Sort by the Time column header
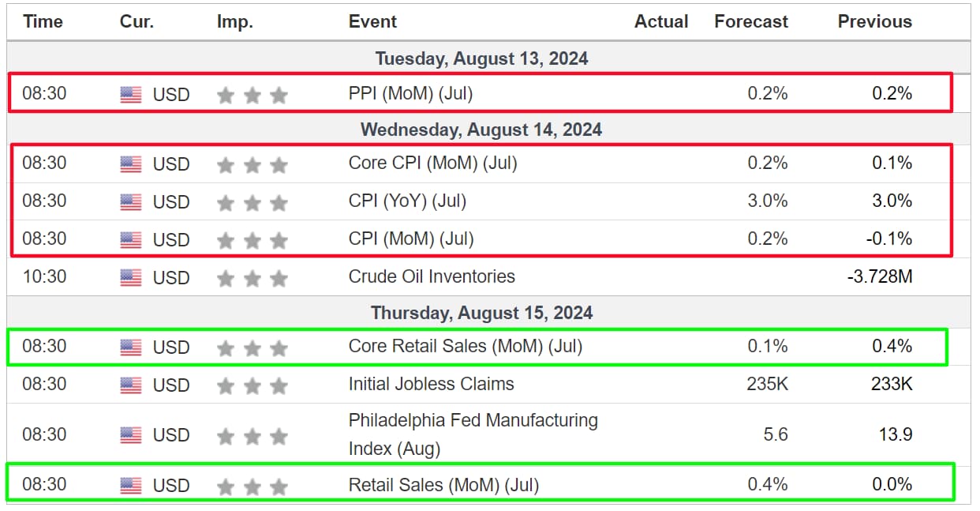The image size is (980, 511). click(43, 22)
